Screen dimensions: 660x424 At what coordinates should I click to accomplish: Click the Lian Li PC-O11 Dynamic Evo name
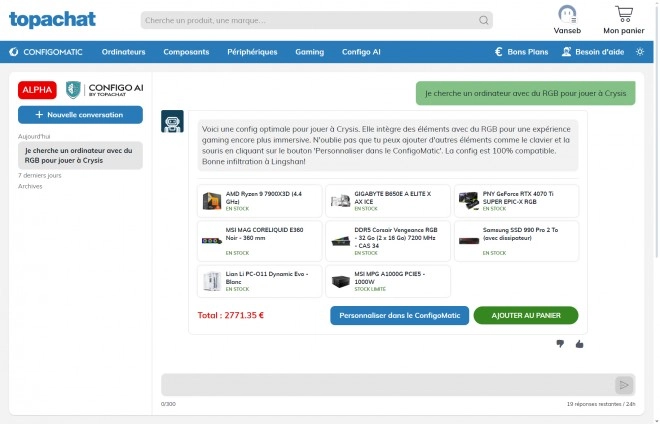tap(267, 277)
